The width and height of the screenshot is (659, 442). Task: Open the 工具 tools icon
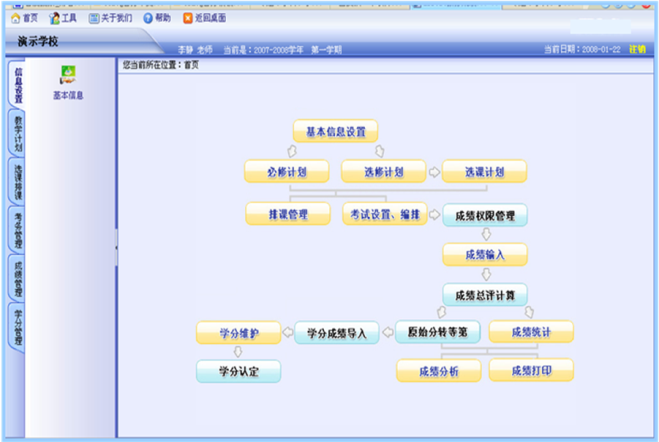54,18
